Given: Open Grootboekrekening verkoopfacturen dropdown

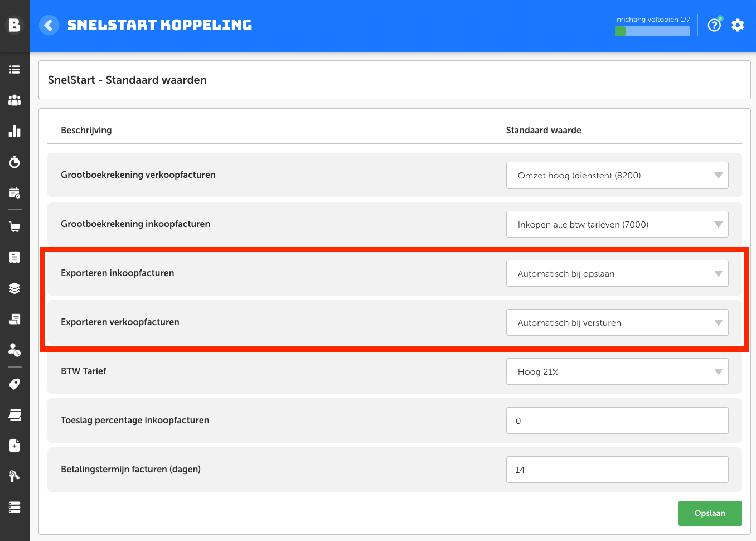Looking at the screenshot, I should [x=617, y=175].
